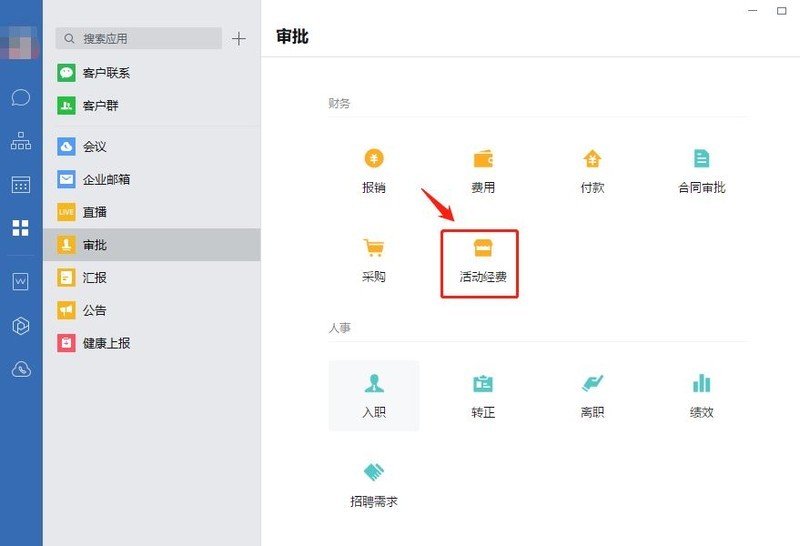This screenshot has height=546, width=800.
Task: Select the 入职 onboarding approval icon
Action: point(373,385)
